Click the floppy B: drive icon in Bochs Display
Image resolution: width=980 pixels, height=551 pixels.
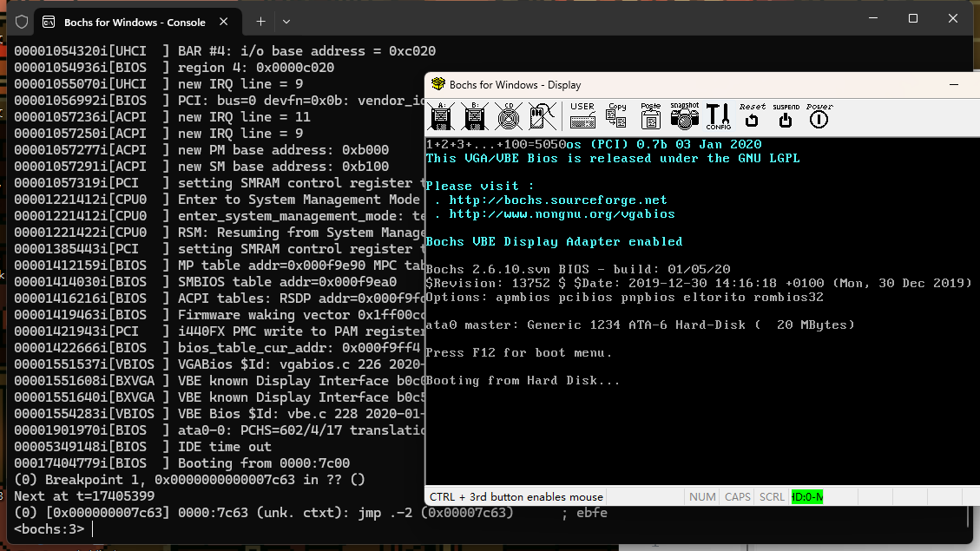tap(474, 116)
